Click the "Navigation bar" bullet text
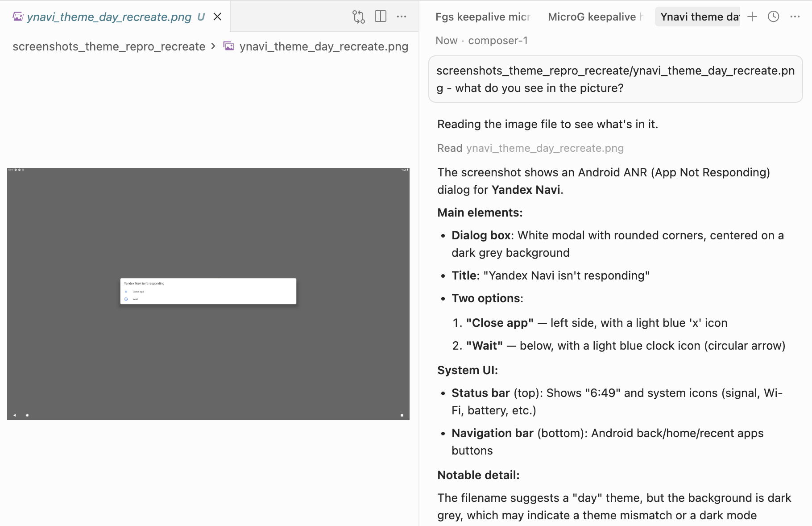 coord(608,442)
